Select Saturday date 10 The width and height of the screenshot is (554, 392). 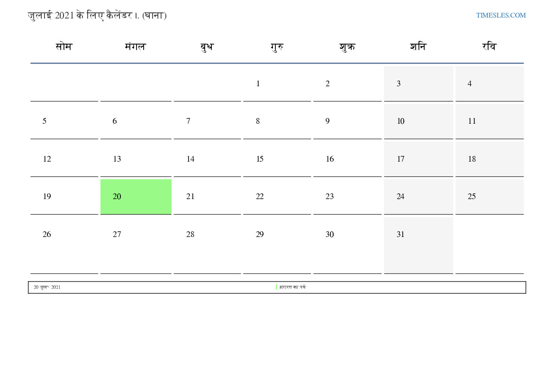click(418, 121)
